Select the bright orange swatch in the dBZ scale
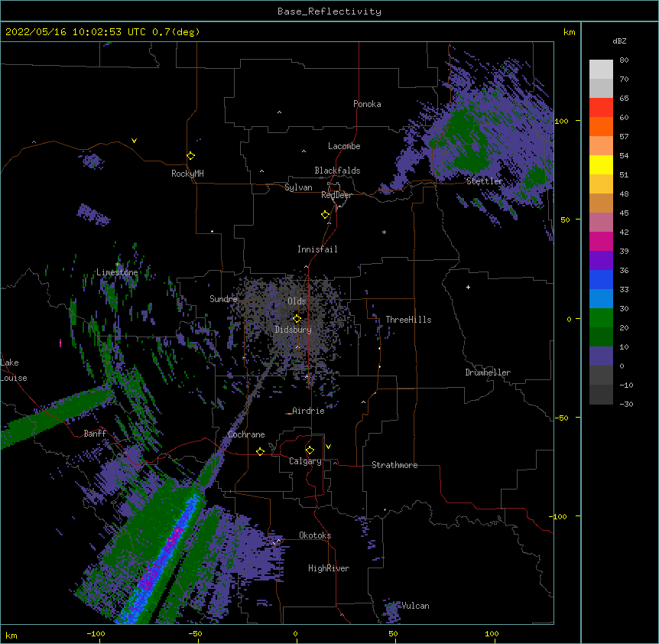 (x=601, y=126)
